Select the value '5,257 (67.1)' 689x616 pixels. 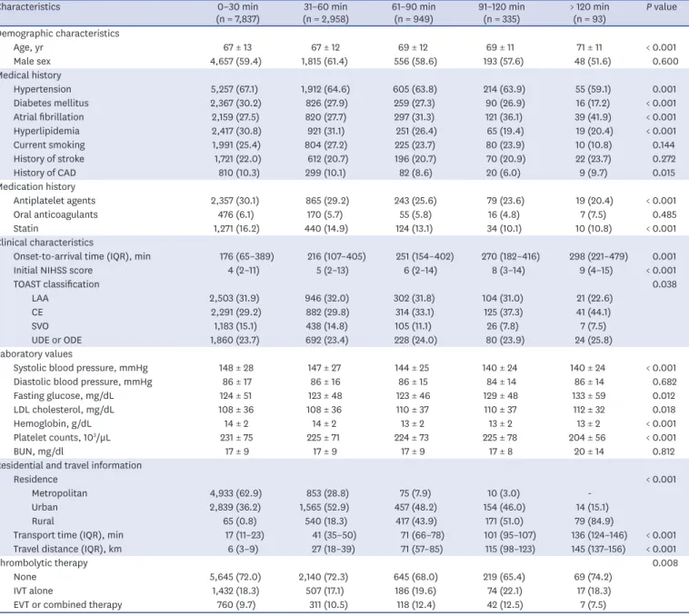(x=235, y=89)
